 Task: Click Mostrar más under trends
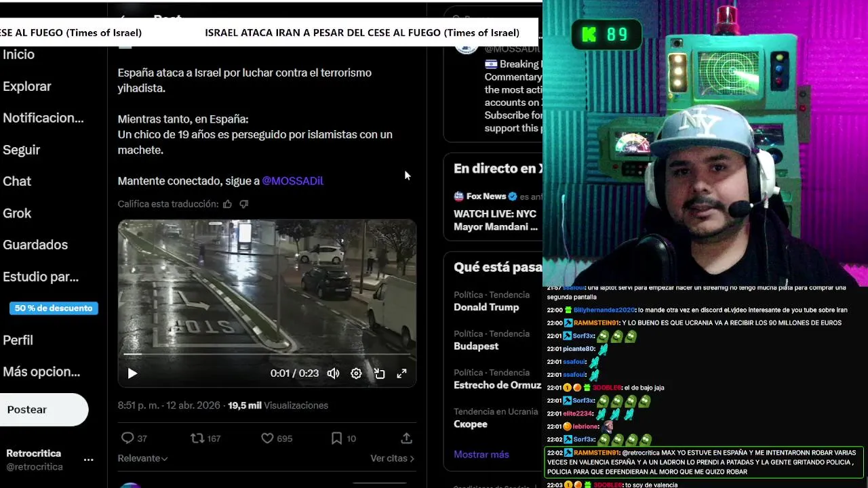click(x=481, y=454)
